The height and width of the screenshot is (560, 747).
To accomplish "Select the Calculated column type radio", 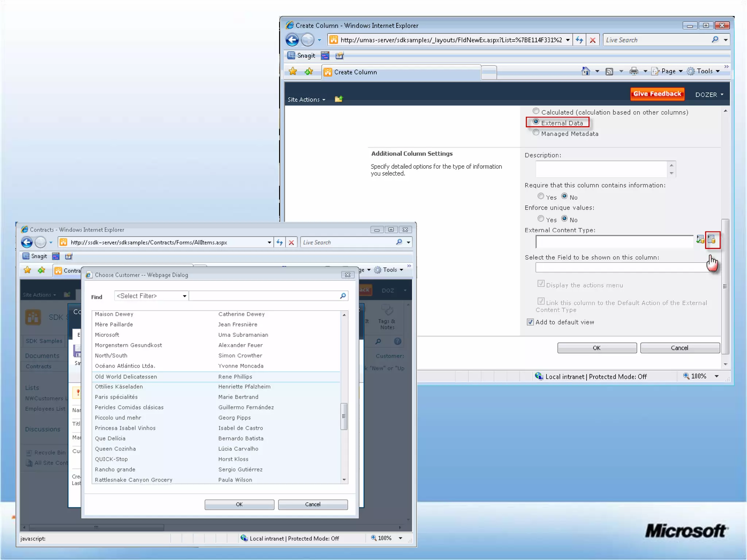I will (x=536, y=112).
